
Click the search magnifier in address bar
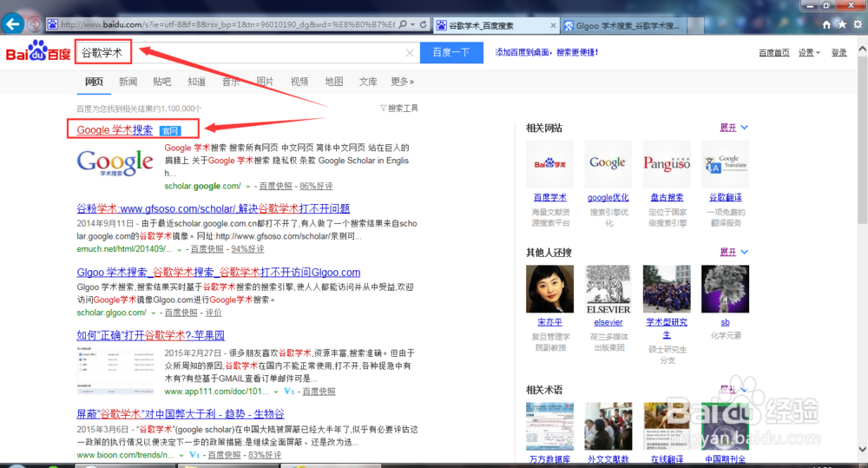[403, 24]
